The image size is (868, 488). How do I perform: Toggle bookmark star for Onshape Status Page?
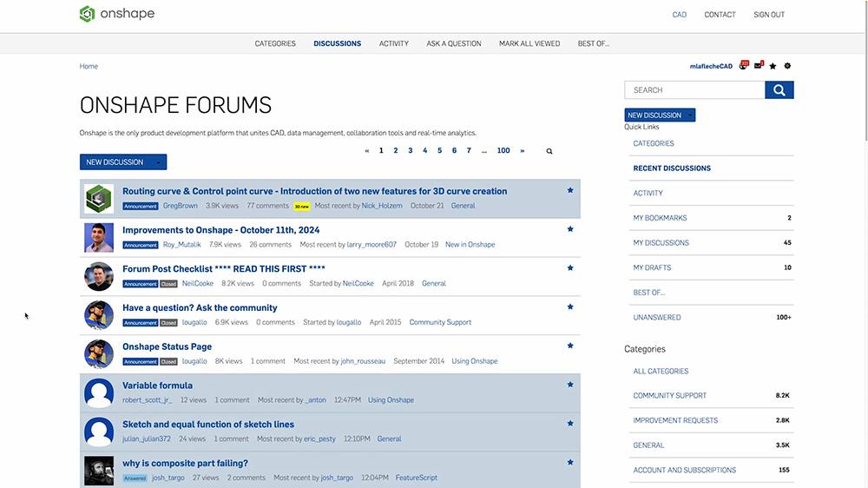(570, 346)
